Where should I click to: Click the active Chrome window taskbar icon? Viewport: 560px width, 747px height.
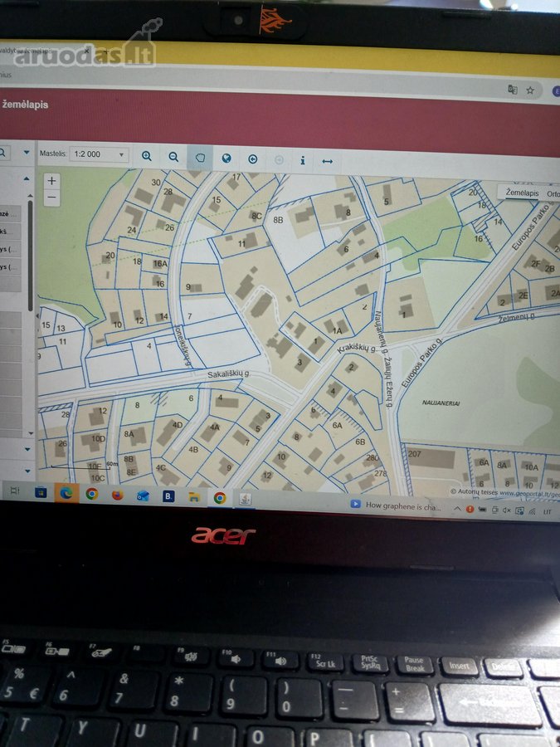click(x=220, y=498)
